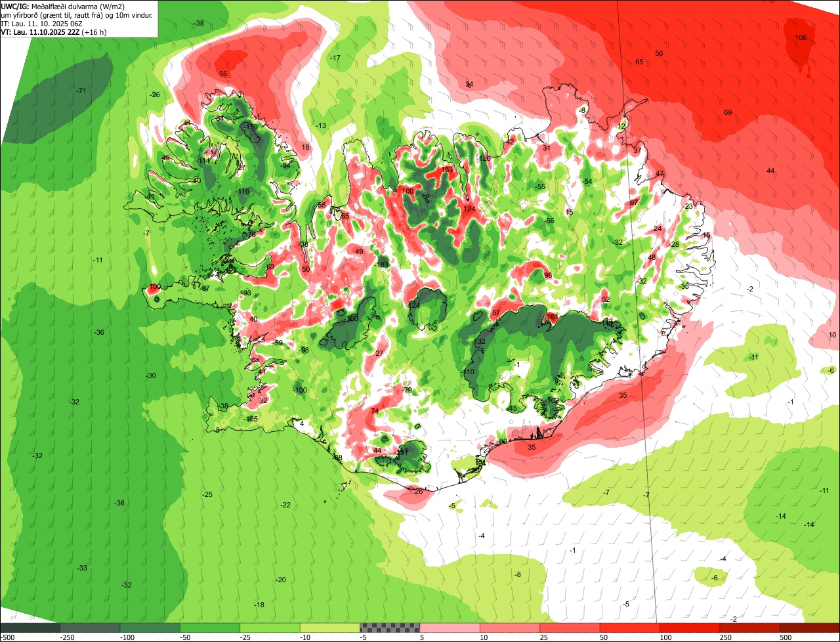The height and width of the screenshot is (642, 840).
Task: Click the checkered legend swatch between -5 and 5
Action: pyautogui.click(x=390, y=628)
